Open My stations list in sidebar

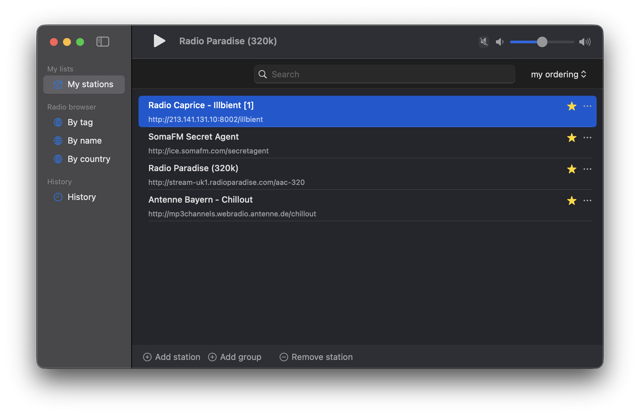click(x=84, y=84)
